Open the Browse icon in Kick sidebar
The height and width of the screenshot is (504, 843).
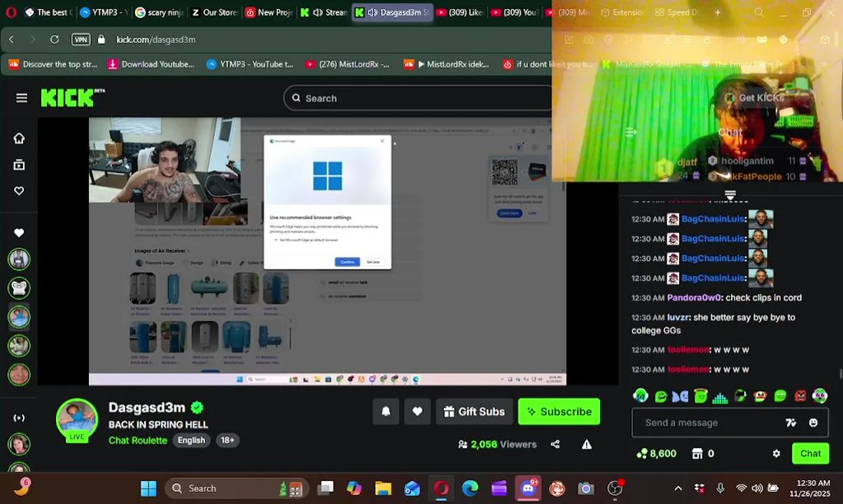19,164
